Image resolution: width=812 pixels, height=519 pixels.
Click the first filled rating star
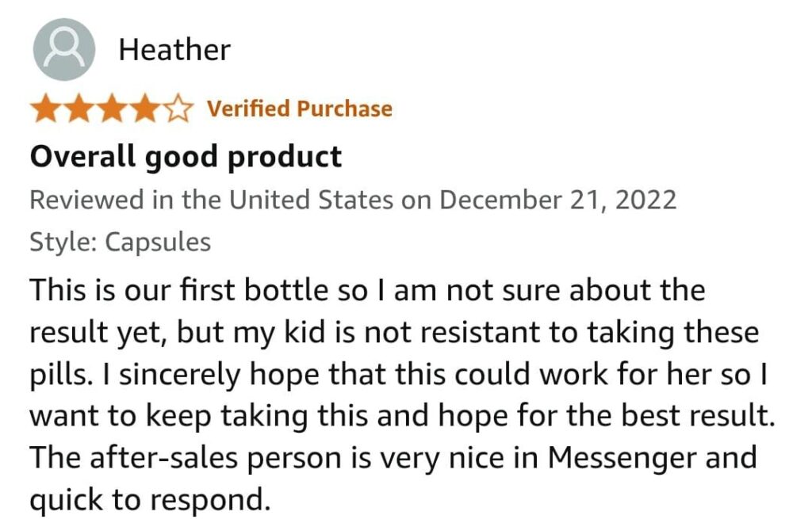tap(46, 109)
